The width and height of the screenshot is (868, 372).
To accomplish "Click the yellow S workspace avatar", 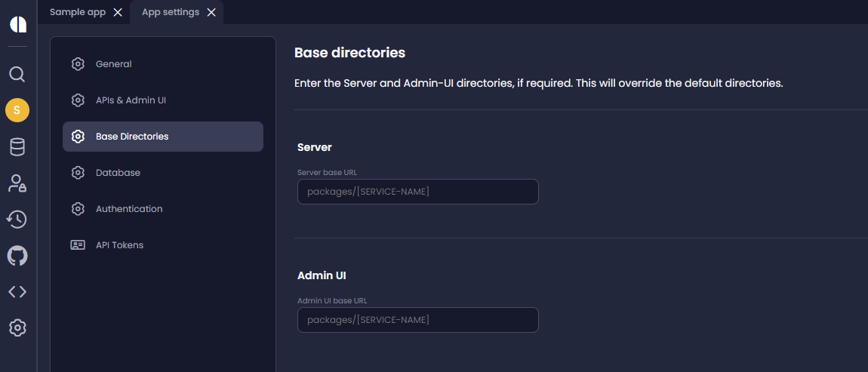I will pyautogui.click(x=17, y=111).
